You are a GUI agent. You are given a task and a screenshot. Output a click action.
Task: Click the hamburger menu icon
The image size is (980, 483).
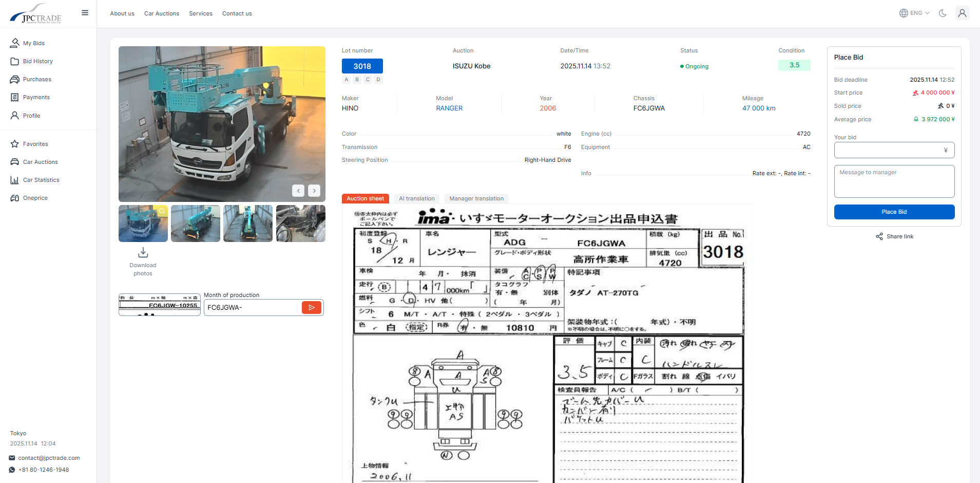(x=85, y=13)
